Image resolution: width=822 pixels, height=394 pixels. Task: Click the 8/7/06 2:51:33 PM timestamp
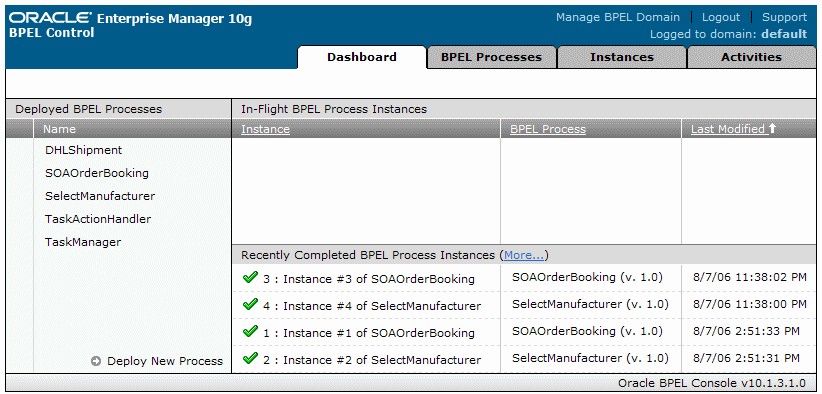pos(747,331)
